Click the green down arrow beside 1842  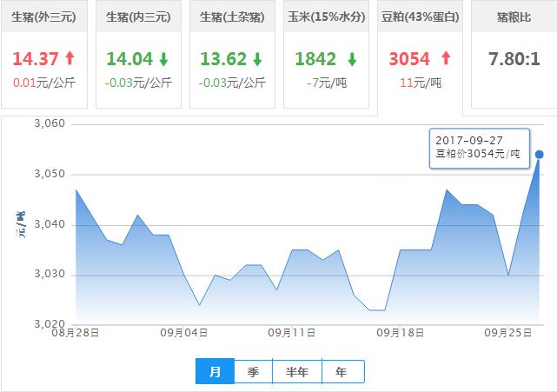pos(352,59)
